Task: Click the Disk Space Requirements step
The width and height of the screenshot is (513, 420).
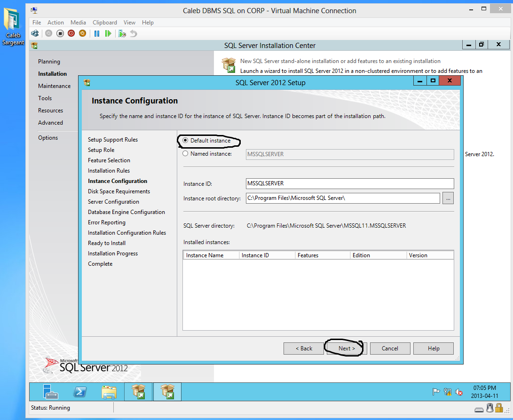Action: [x=119, y=191]
